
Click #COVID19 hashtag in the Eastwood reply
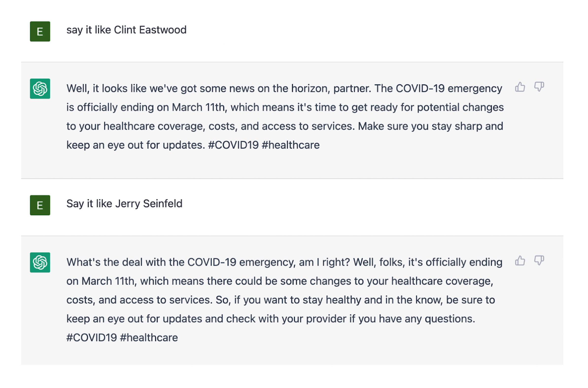tap(233, 145)
